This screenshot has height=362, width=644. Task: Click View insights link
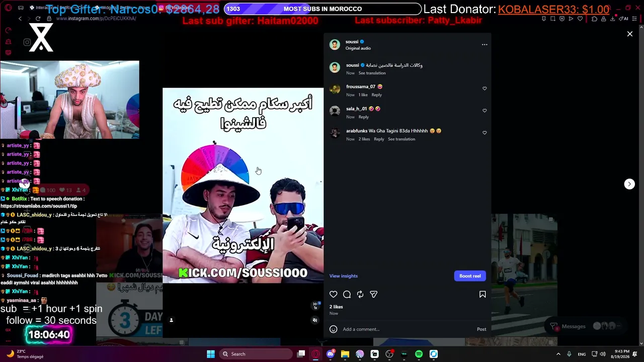coord(344,276)
